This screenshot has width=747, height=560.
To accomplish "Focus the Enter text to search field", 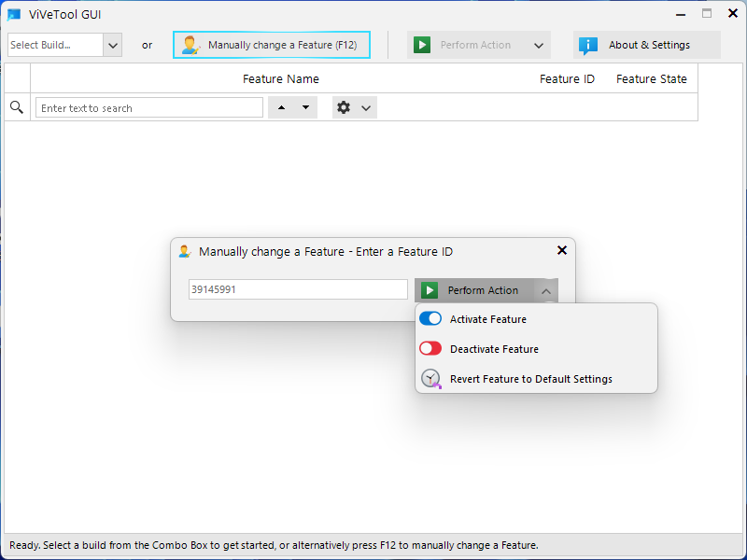I will 149,108.
